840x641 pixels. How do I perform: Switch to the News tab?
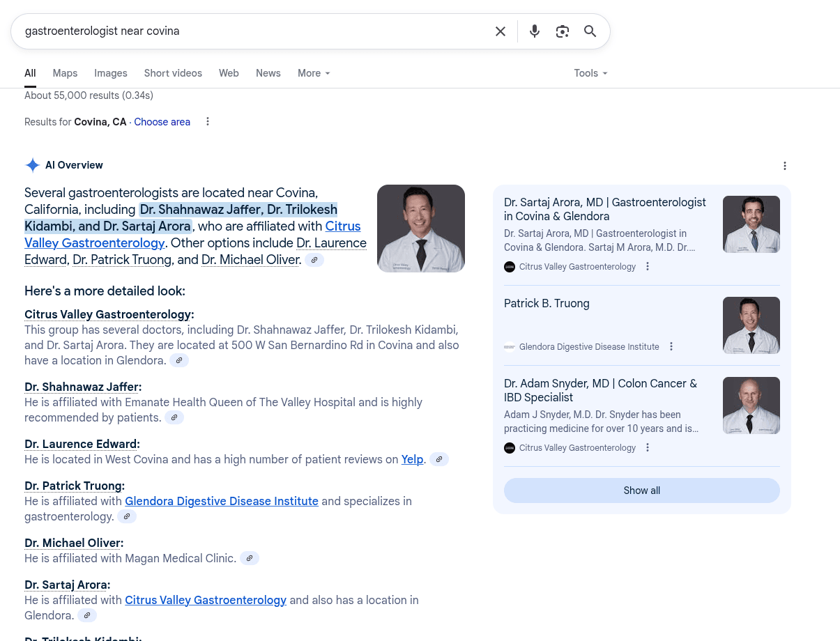(268, 73)
